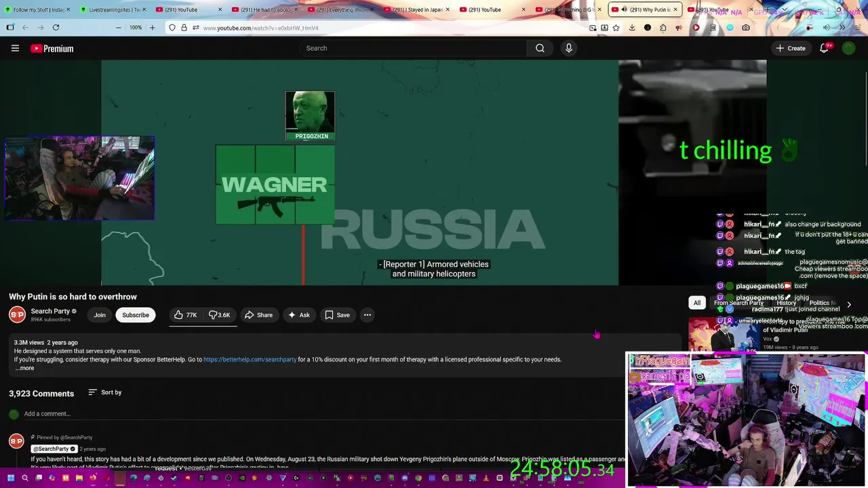Open the Search Party channel avatar
This screenshot has height=488, width=868.
tap(17, 314)
